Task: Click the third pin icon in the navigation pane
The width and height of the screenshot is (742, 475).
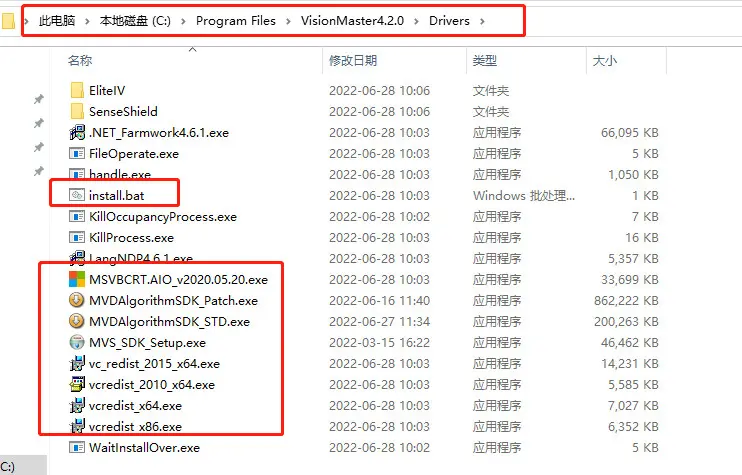Action: 39,147
